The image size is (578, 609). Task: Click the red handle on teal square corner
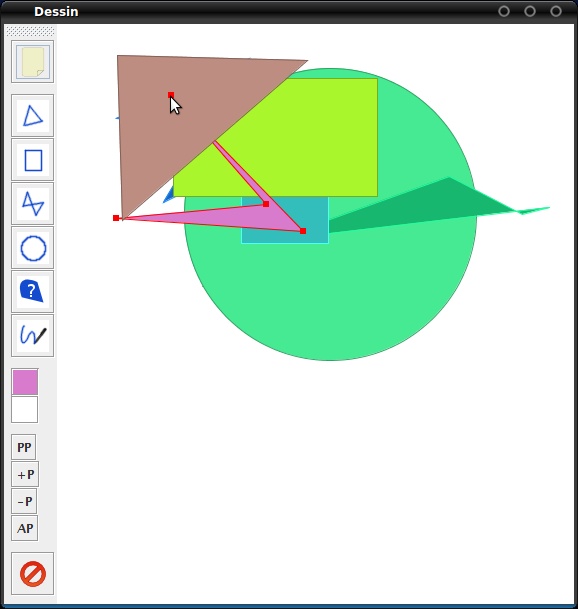point(303,231)
